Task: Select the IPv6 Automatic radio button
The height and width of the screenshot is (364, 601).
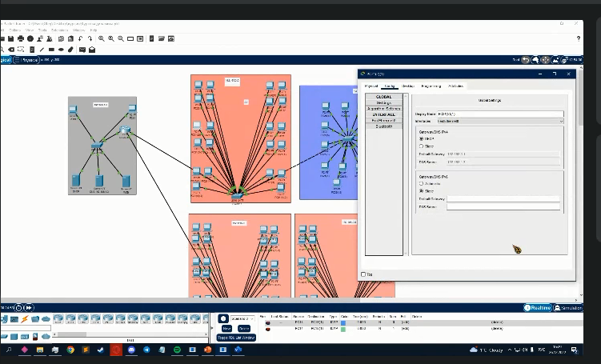Action: tap(422, 182)
